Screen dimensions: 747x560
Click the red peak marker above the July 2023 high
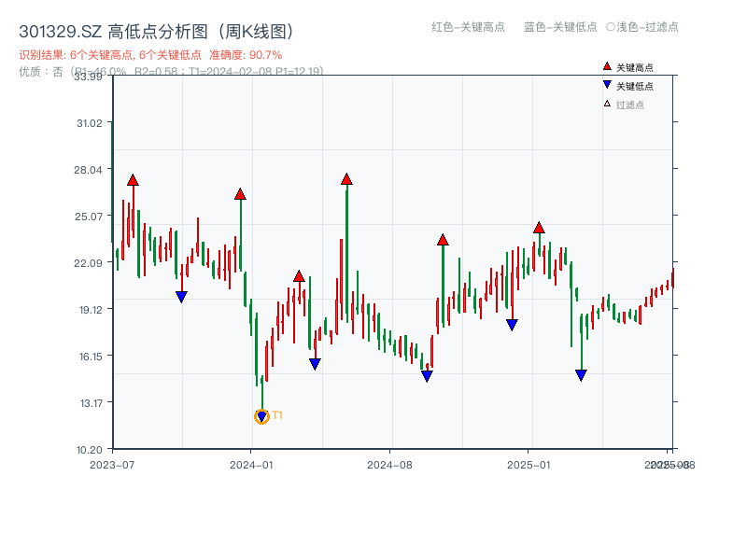click(132, 178)
